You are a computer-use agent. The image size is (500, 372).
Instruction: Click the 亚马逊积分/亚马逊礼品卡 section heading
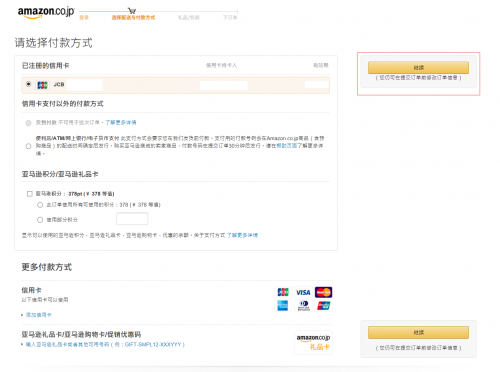[x=60, y=174]
